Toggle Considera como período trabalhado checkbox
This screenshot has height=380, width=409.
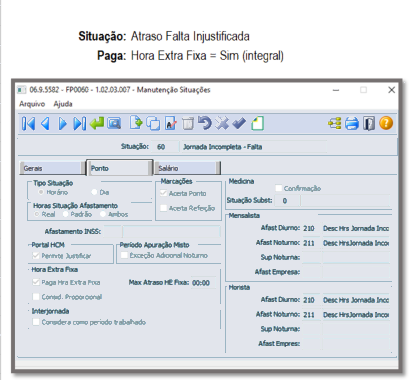point(36,322)
